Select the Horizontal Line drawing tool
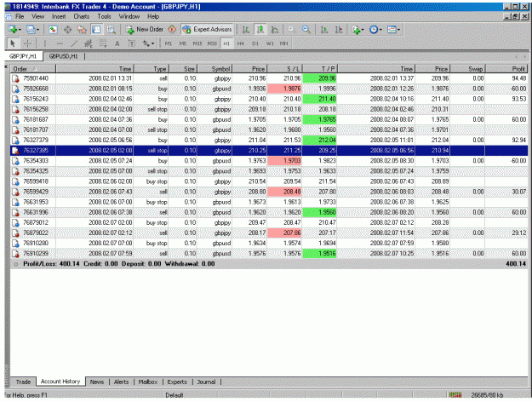This screenshot has width=532, height=402. [x=60, y=43]
